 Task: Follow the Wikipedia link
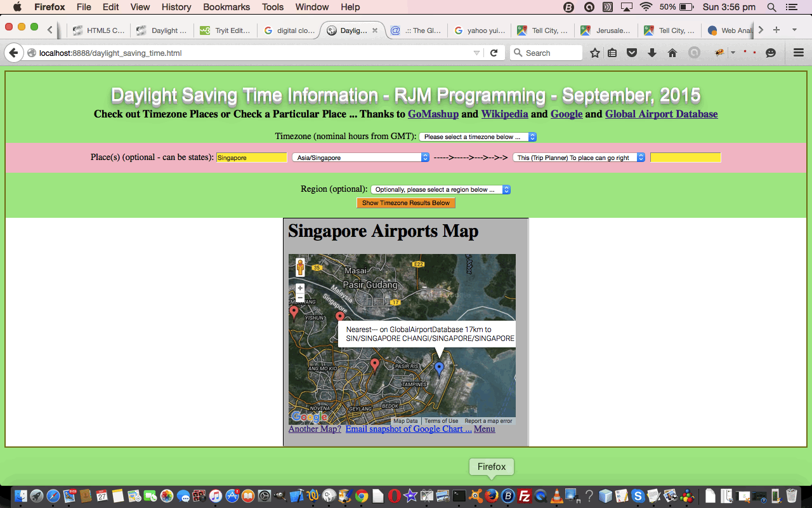click(504, 114)
